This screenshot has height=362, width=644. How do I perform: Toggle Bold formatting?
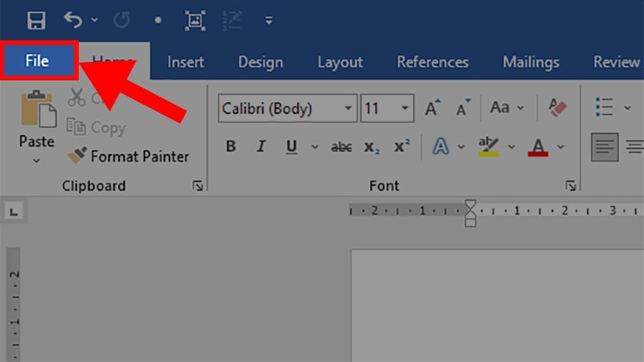click(x=231, y=146)
